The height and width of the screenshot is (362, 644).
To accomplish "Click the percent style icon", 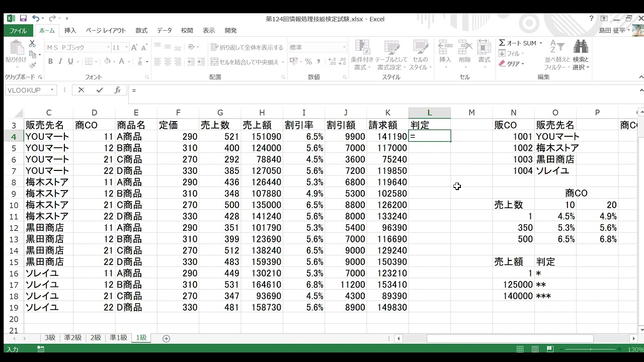I will [x=308, y=62].
